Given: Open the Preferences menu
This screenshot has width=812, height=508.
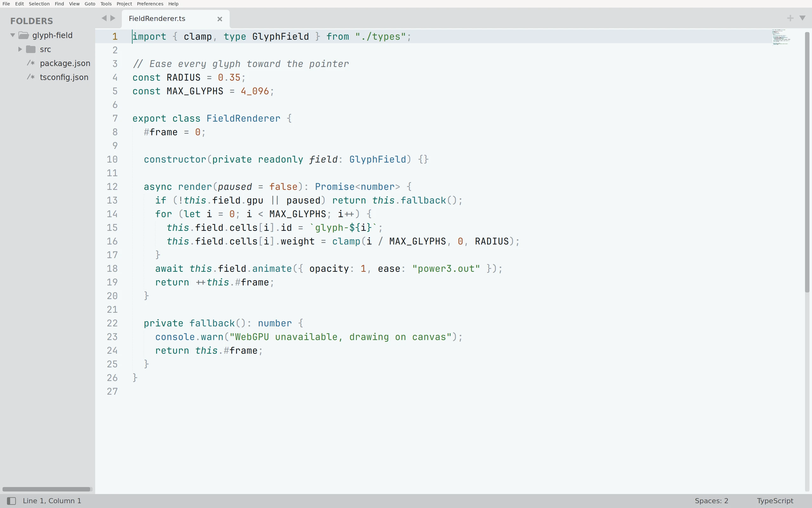Looking at the screenshot, I should (x=150, y=4).
